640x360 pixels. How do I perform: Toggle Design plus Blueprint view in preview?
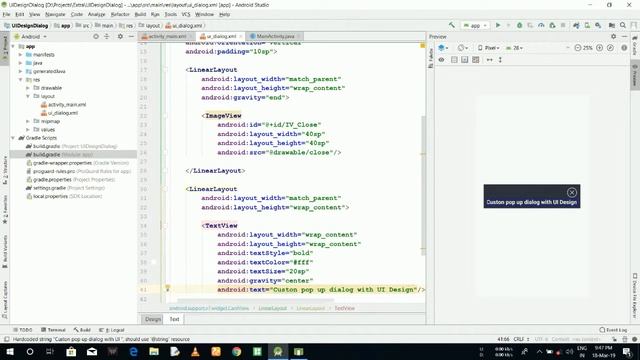click(x=476, y=60)
